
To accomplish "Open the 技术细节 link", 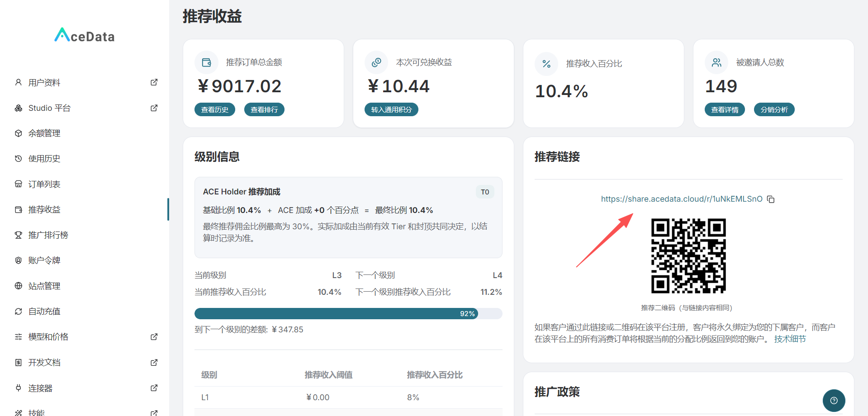I will point(790,339).
